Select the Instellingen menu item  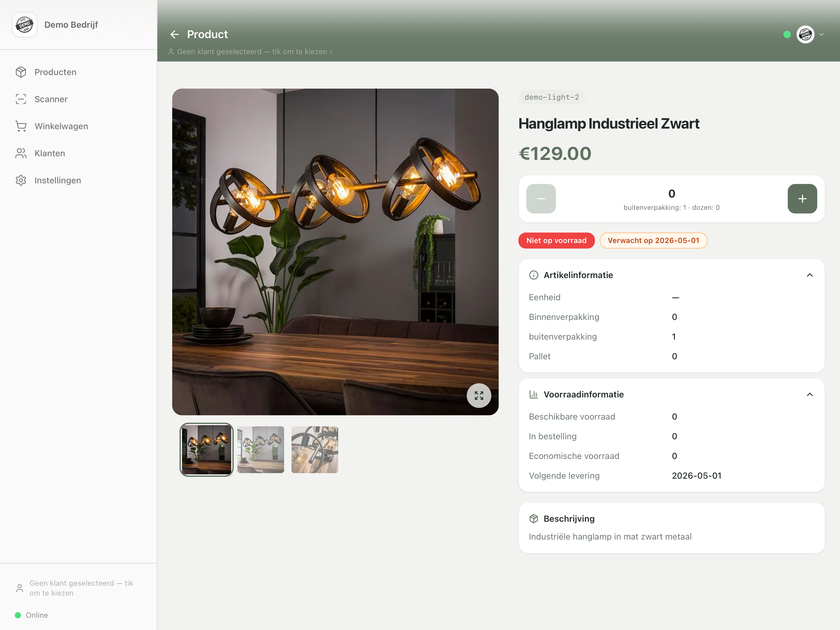(x=78, y=181)
